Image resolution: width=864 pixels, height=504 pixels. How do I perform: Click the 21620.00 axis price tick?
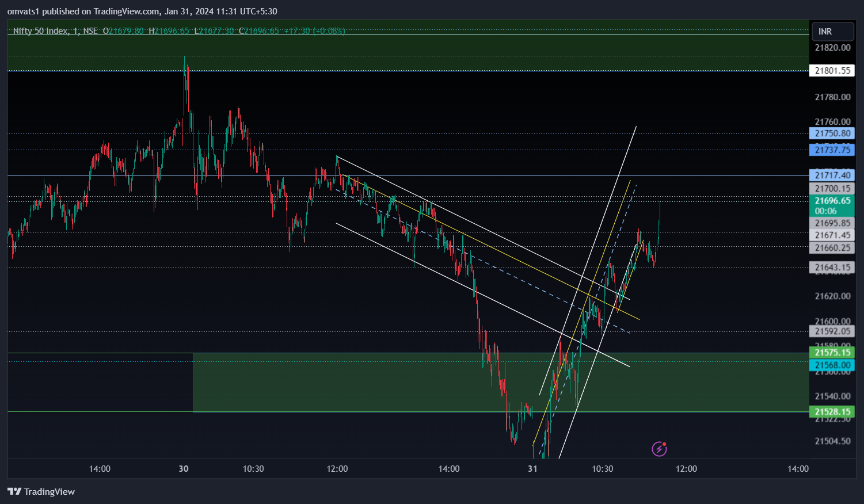832,296
